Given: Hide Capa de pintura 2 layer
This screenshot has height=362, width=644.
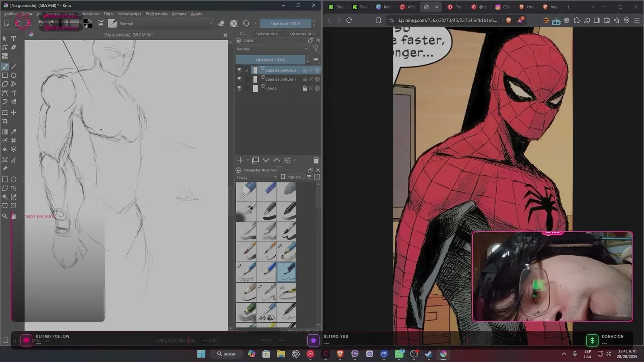Looking at the screenshot, I should 239,70.
